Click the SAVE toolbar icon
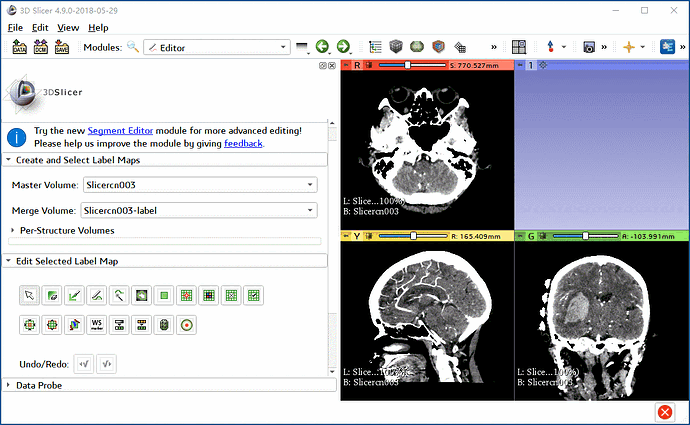The height and width of the screenshot is (425, 690). tap(62, 47)
